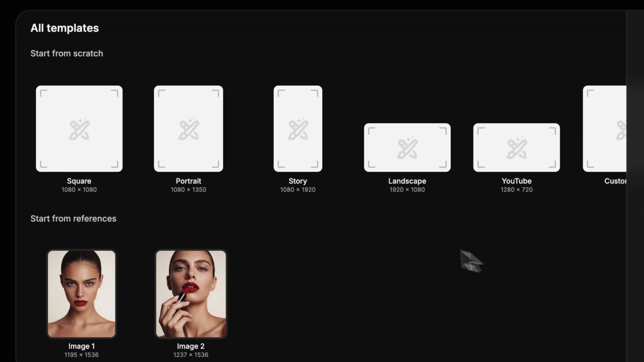Select the partially visible Custom template card
This screenshot has width=644, height=362.
pyautogui.click(x=604, y=129)
